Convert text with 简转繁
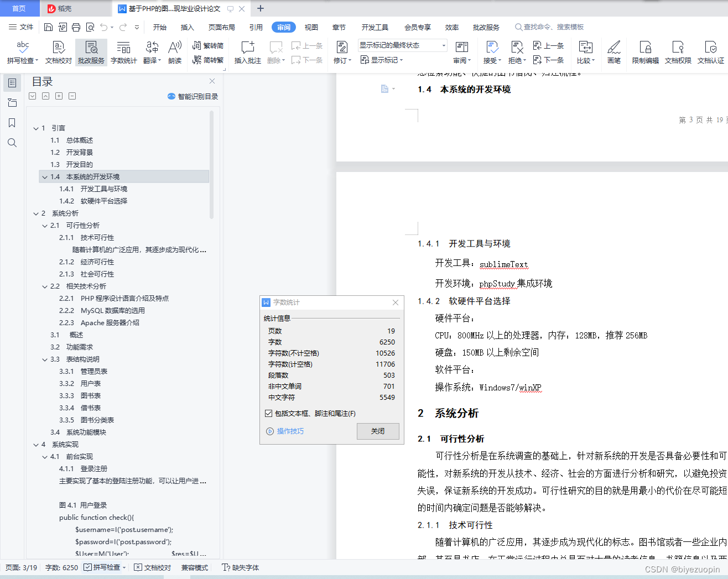This screenshot has height=579, width=728. pyautogui.click(x=208, y=60)
